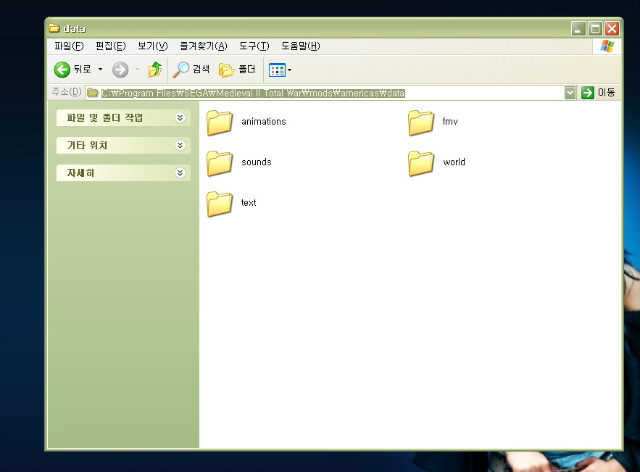Image resolution: width=640 pixels, height=472 pixels.
Task: Open the 파일(F) menu
Action: (x=69, y=46)
